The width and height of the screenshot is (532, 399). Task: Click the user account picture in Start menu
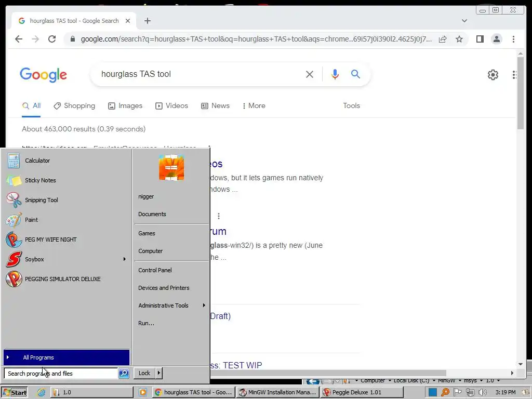pyautogui.click(x=171, y=168)
